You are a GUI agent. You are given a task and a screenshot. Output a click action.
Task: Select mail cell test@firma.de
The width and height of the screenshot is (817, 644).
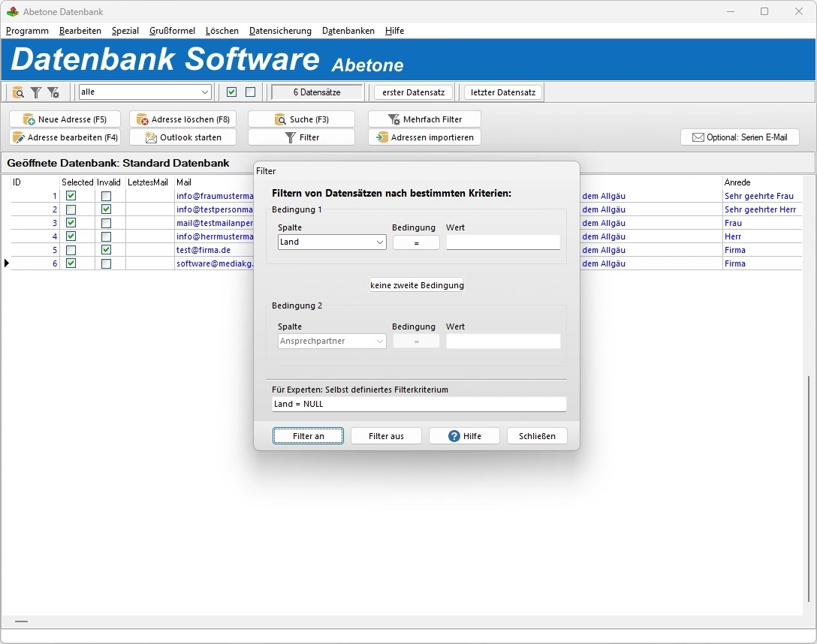point(203,250)
